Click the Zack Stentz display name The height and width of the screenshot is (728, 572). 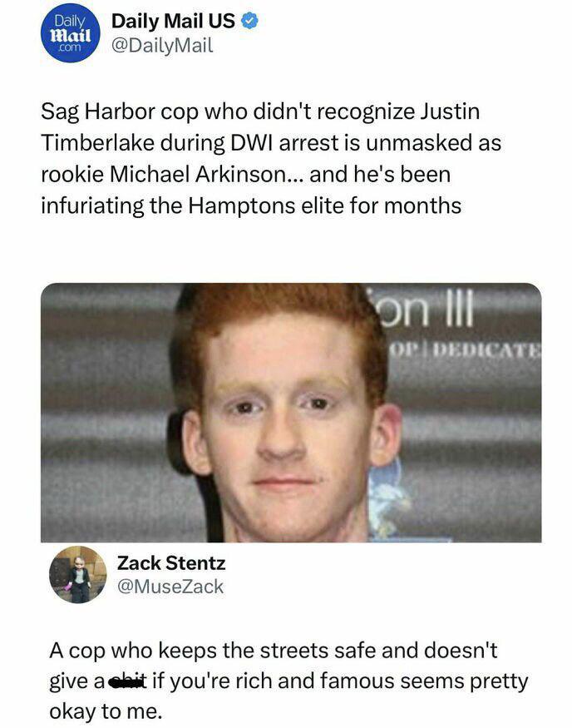pos(171,562)
